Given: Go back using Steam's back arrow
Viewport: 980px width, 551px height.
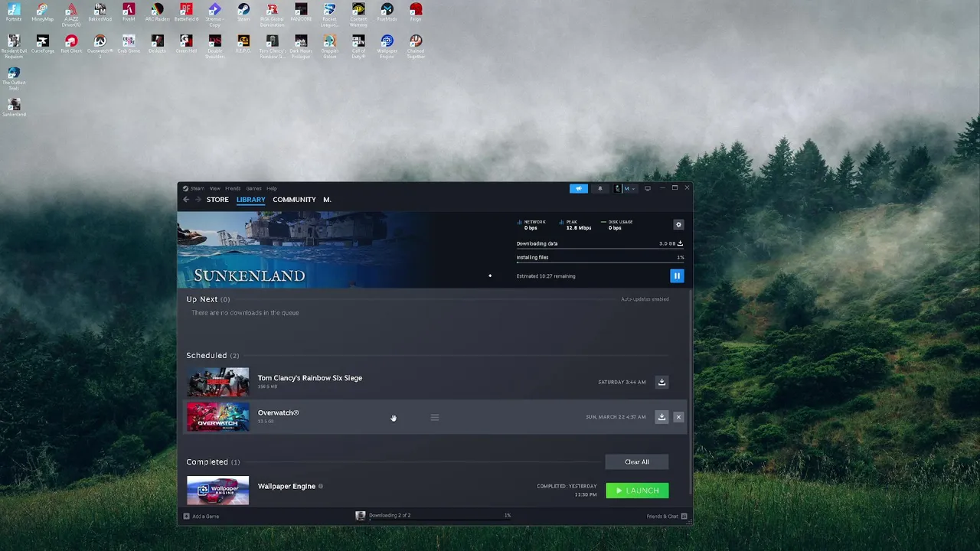Looking at the screenshot, I should 186,200.
